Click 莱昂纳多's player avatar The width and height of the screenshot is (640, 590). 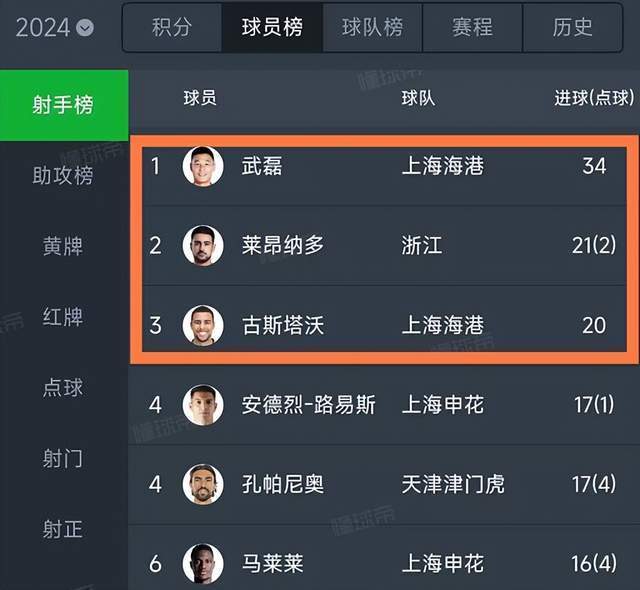point(203,245)
